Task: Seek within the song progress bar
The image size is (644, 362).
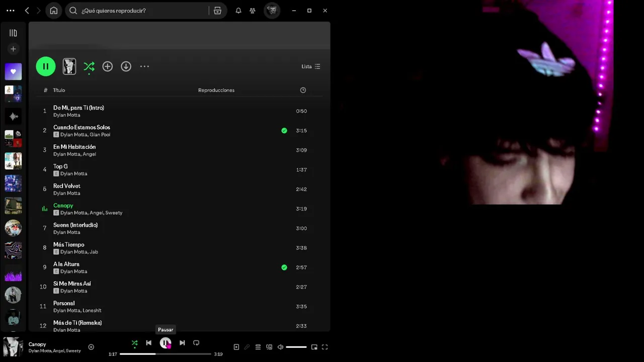Action: click(166, 354)
